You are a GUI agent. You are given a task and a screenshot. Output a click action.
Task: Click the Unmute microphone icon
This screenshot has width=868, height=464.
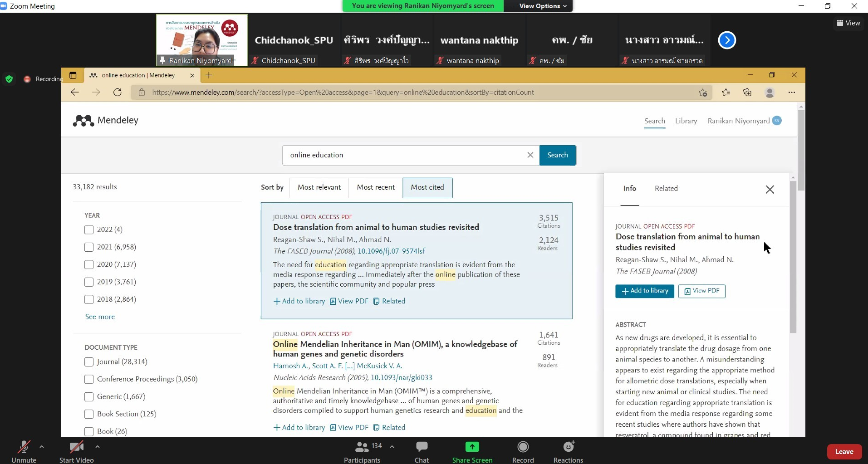(x=24, y=447)
